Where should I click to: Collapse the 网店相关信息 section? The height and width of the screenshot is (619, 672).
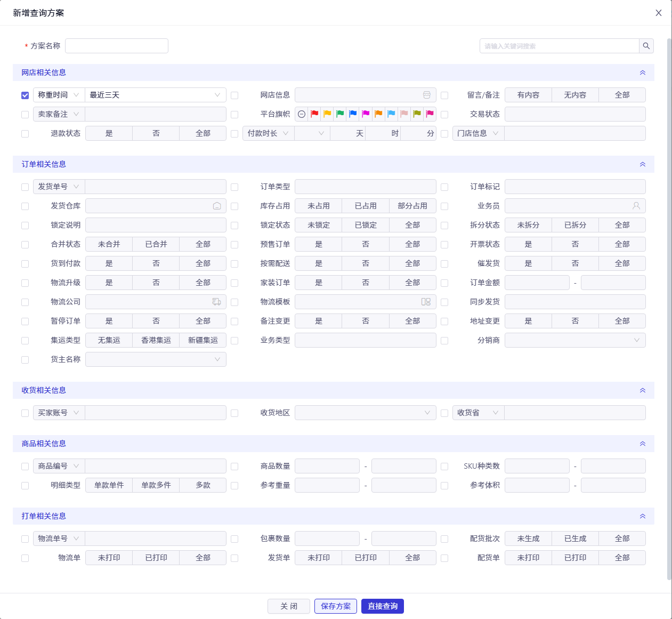643,73
